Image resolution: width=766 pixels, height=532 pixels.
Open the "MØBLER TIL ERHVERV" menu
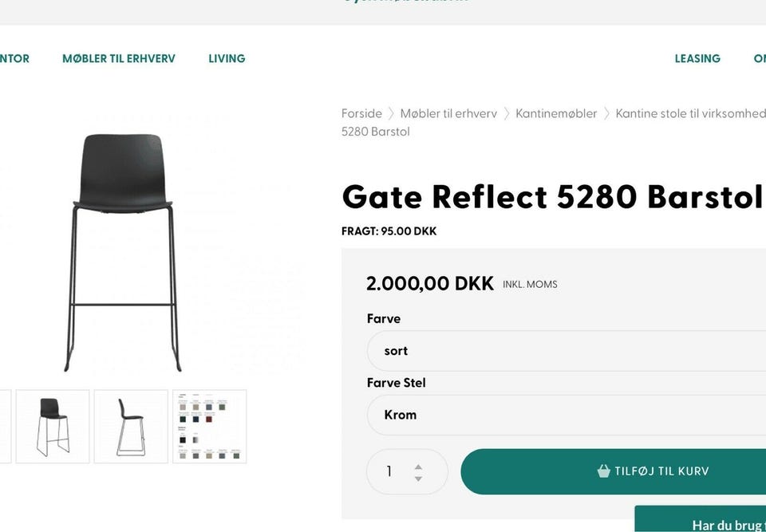click(118, 58)
